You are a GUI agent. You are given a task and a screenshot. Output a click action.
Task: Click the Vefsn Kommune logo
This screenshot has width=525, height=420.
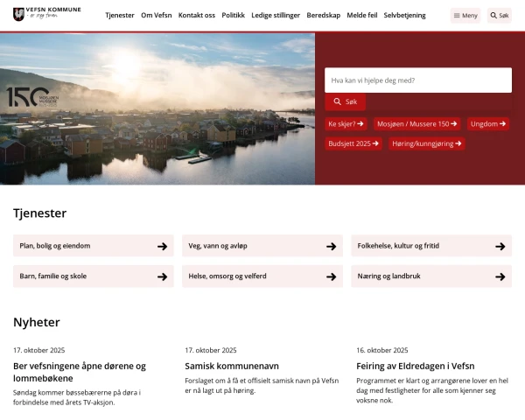point(46,15)
